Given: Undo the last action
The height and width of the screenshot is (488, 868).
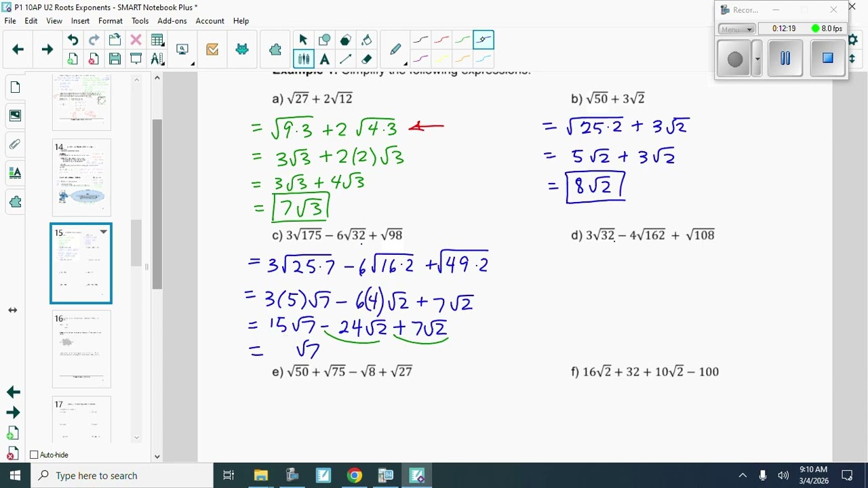Looking at the screenshot, I should click(x=73, y=40).
